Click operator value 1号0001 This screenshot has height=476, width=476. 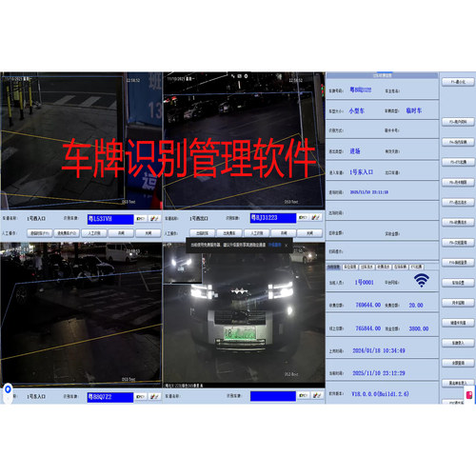pos(365,283)
